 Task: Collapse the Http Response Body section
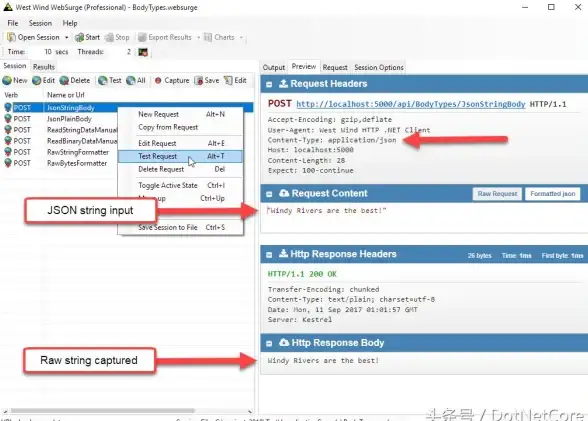[269, 343]
